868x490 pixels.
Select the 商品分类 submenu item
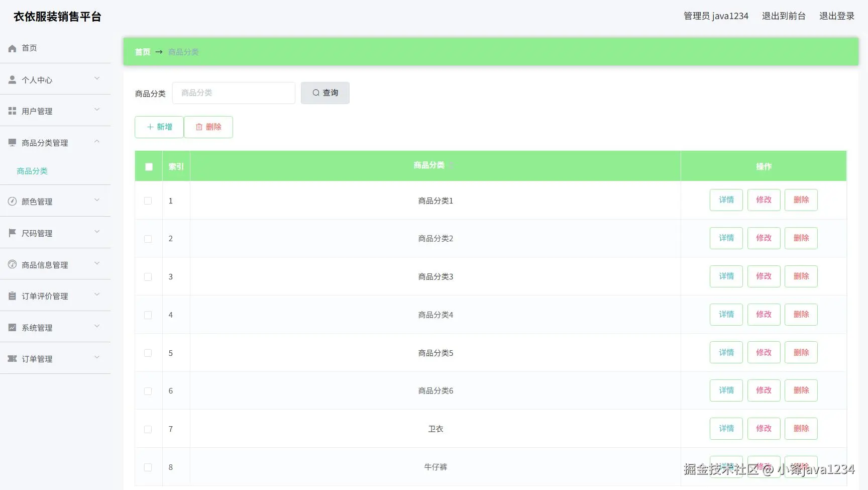point(32,171)
